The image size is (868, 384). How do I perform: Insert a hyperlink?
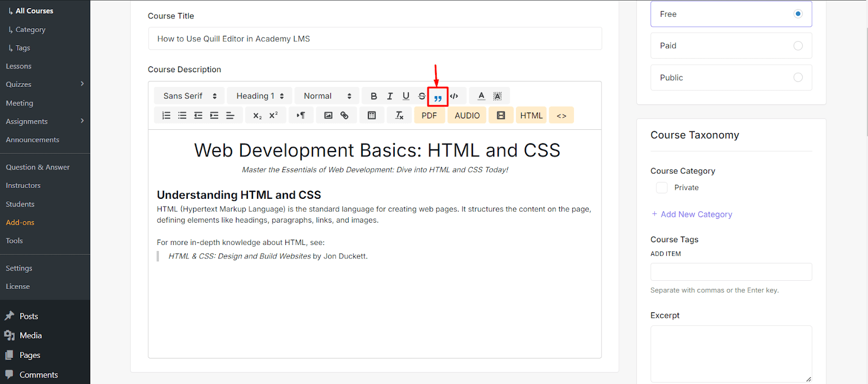coord(344,115)
